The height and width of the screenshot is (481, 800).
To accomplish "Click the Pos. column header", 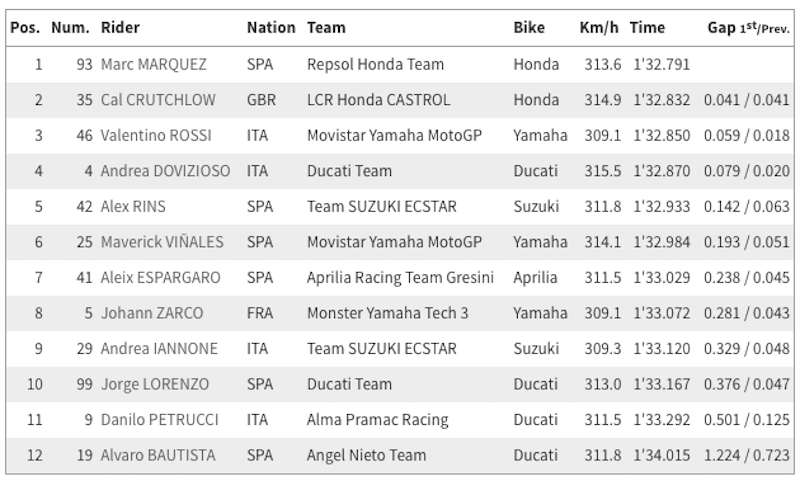I will (x=25, y=28).
